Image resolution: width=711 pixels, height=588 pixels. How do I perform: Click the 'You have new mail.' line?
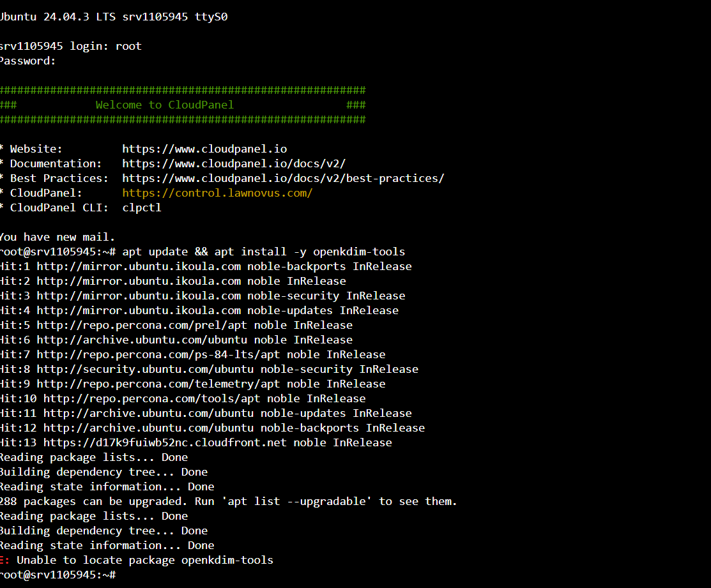57,237
